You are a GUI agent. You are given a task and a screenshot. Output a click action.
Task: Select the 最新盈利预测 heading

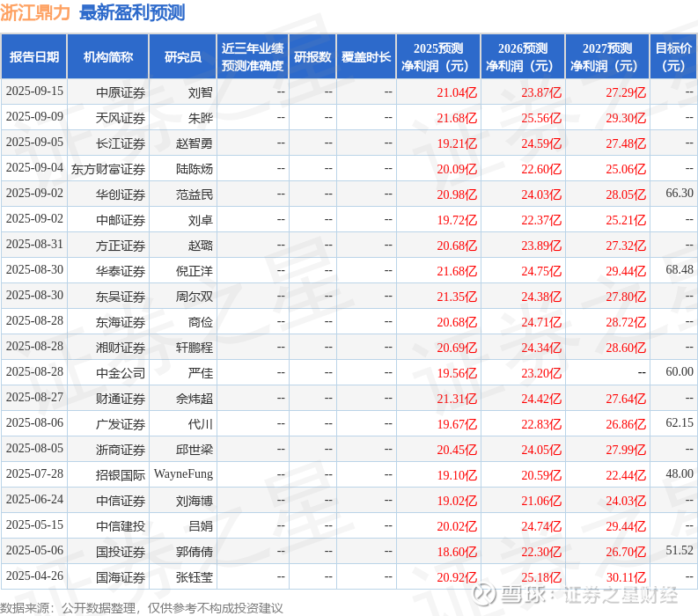coord(132,12)
